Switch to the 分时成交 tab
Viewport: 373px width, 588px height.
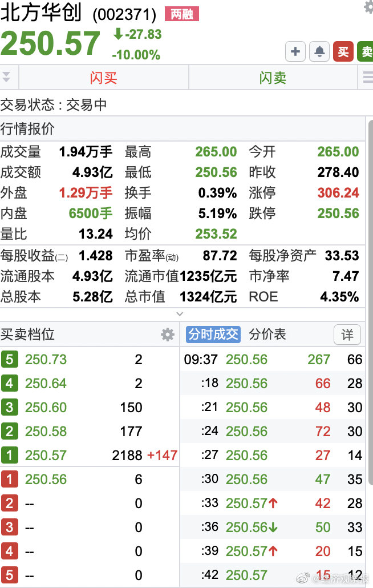(213, 334)
